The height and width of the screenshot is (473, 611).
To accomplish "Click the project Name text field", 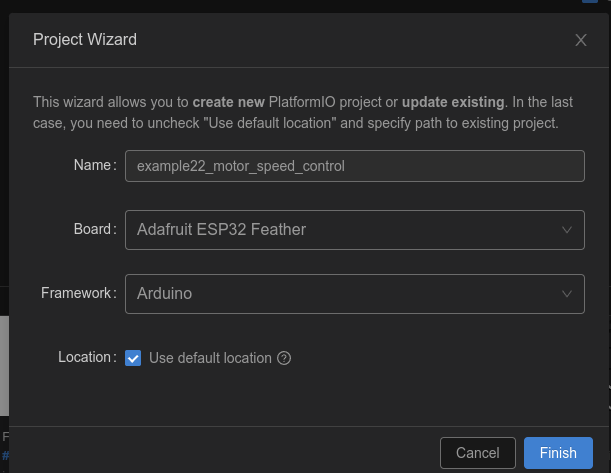I will [354, 166].
